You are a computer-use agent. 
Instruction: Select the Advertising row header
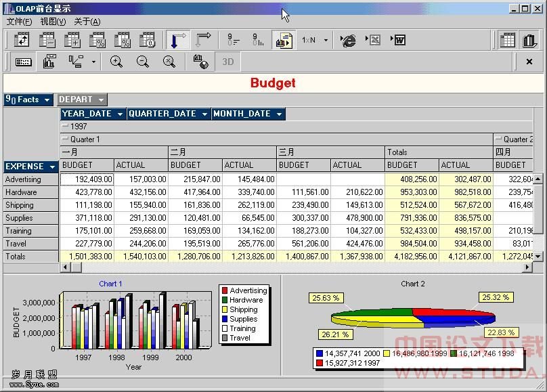[30, 179]
